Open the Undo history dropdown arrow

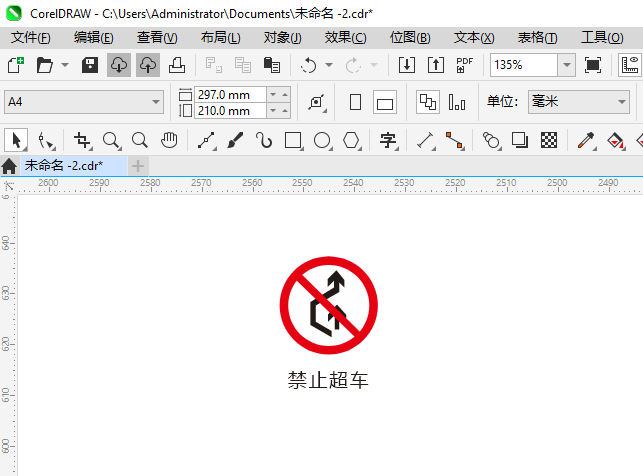(329, 65)
